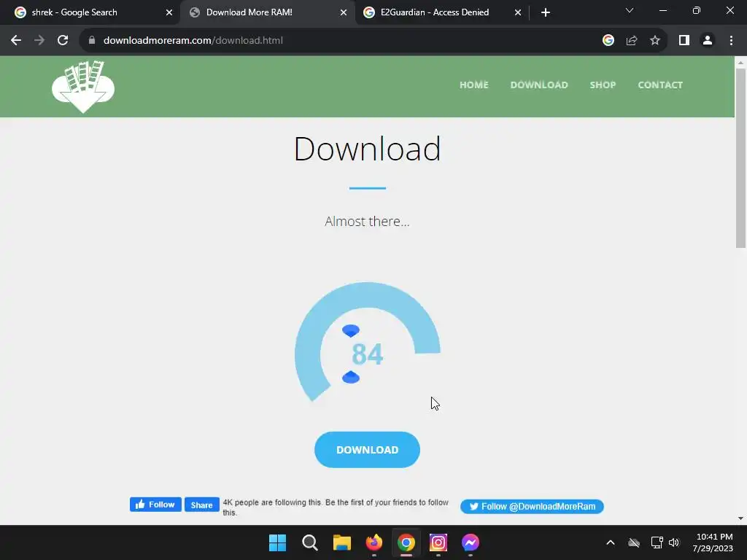This screenshot has width=747, height=560.
Task: Open the Chrome profile menu
Action: [708, 41]
